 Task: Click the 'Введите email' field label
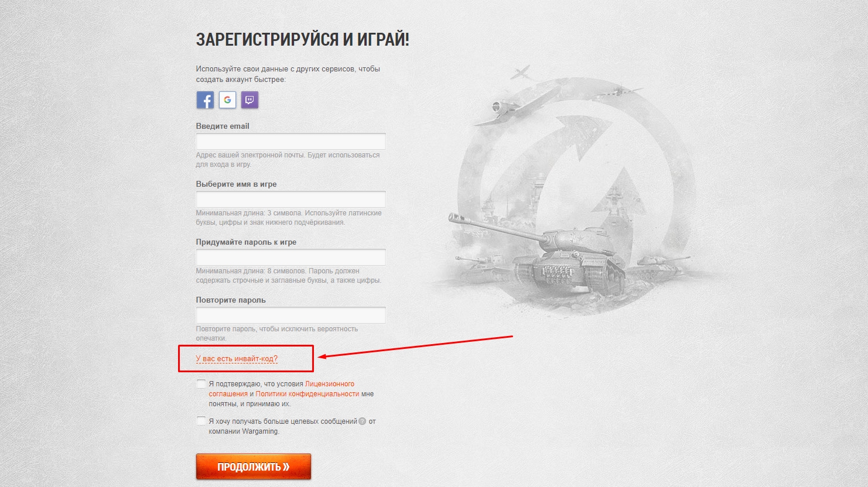(223, 126)
